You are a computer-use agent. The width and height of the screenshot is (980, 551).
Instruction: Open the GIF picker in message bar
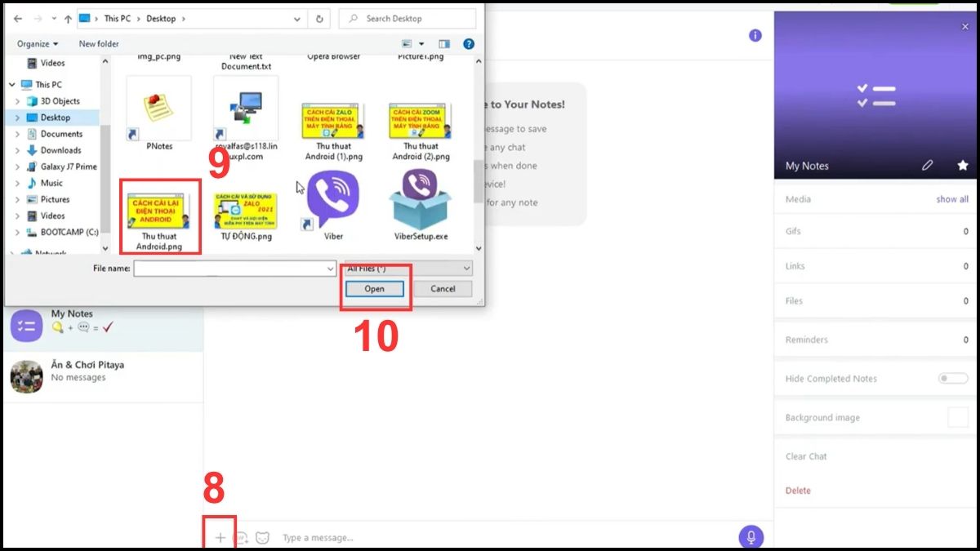[242, 538]
